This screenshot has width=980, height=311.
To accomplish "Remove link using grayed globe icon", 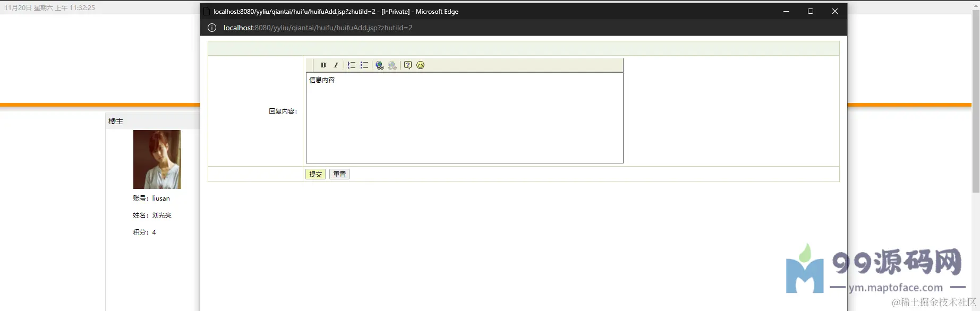I will click(x=393, y=65).
